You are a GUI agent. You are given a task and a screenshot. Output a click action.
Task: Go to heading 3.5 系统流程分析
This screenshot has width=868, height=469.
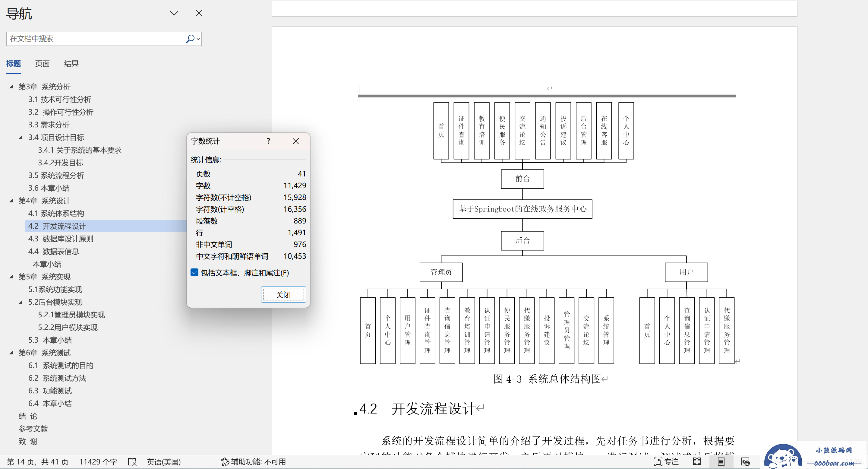(56, 175)
